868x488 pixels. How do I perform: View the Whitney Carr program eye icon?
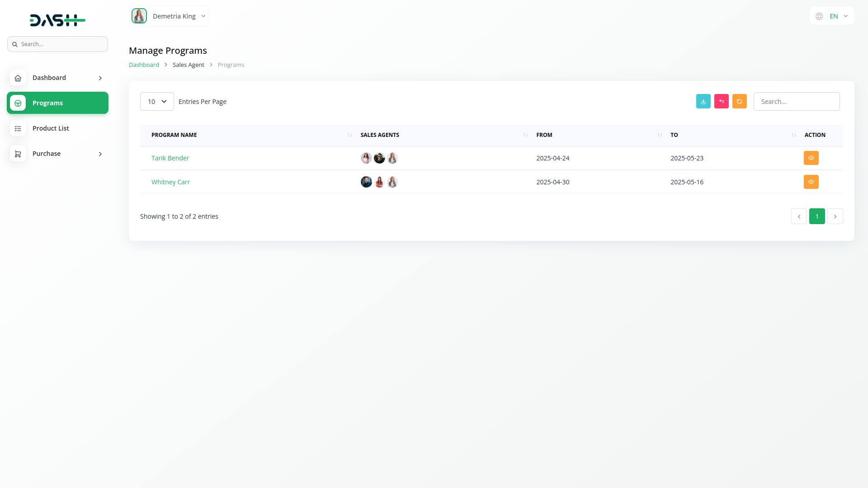(x=811, y=182)
